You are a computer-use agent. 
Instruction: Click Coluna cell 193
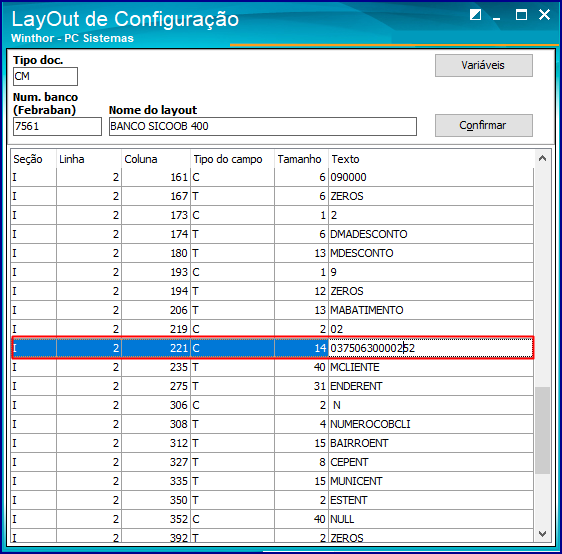[156, 272]
